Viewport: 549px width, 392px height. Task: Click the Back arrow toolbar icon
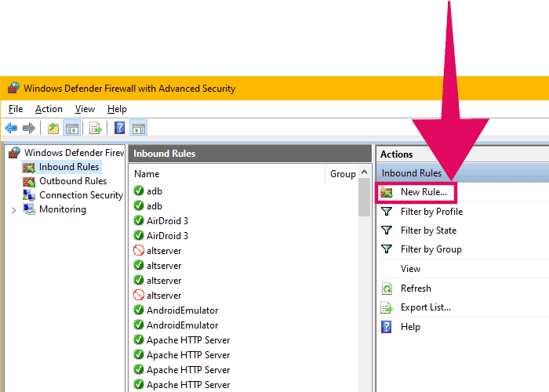pos(11,128)
